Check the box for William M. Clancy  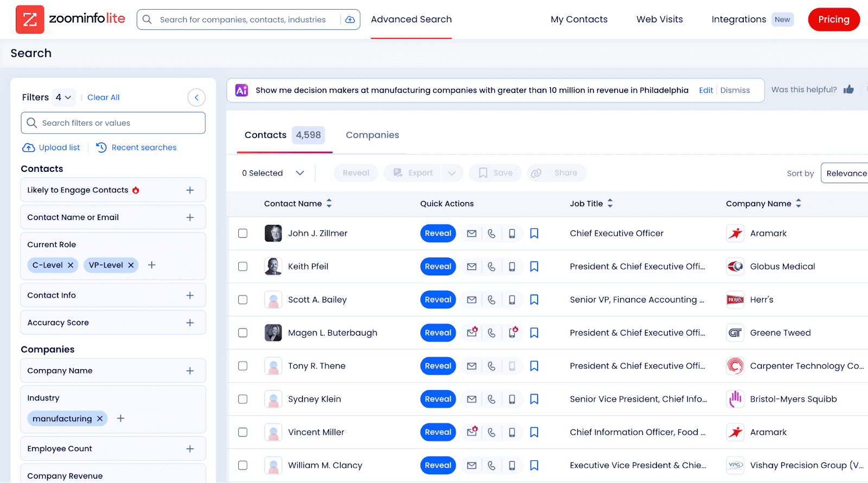pos(242,465)
